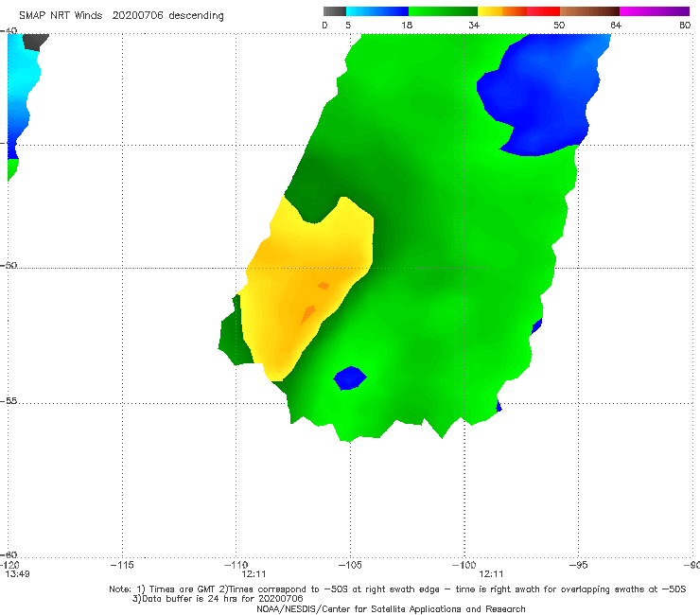Click the color bar label '34'
Viewport: 700px width, 615px height.
474,25
